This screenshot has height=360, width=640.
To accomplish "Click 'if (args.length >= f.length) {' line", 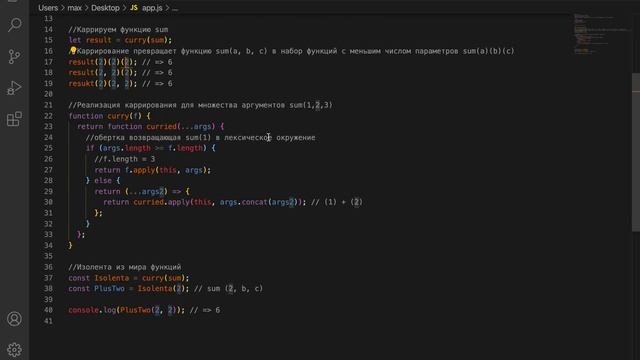I will tap(151, 148).
